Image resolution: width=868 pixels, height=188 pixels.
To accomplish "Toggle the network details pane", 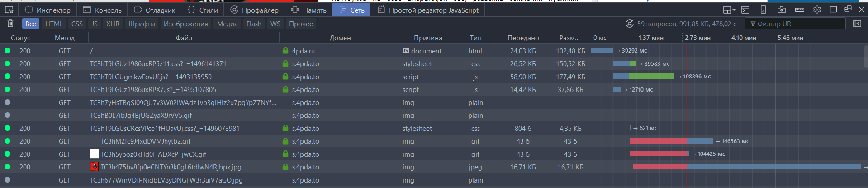I will pyautogui.click(x=857, y=24).
